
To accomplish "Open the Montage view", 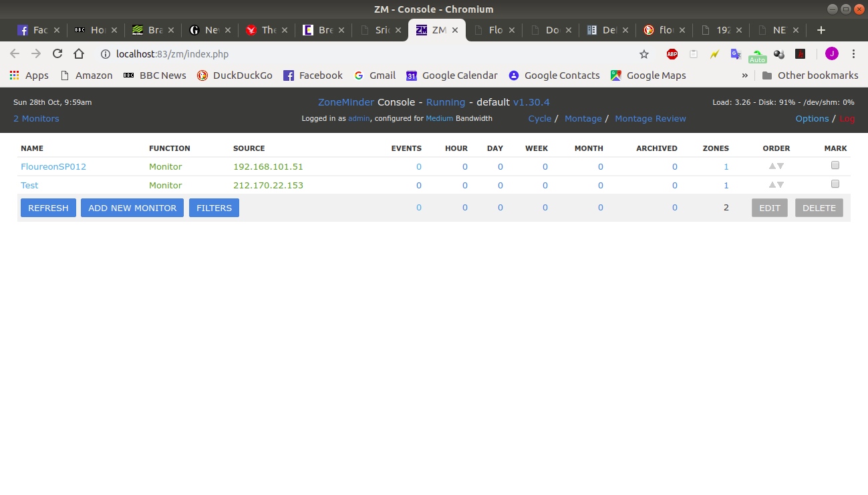I will click(x=583, y=118).
